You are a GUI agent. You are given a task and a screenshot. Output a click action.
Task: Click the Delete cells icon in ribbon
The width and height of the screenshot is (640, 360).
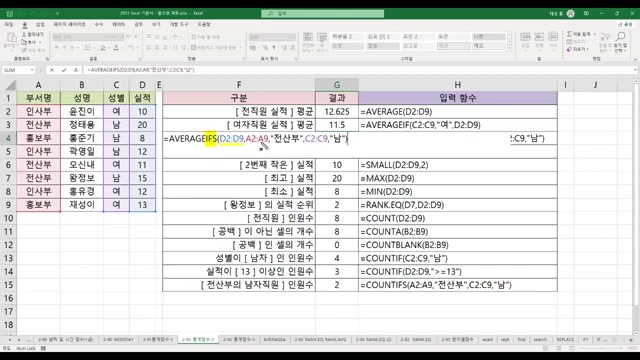click(539, 37)
